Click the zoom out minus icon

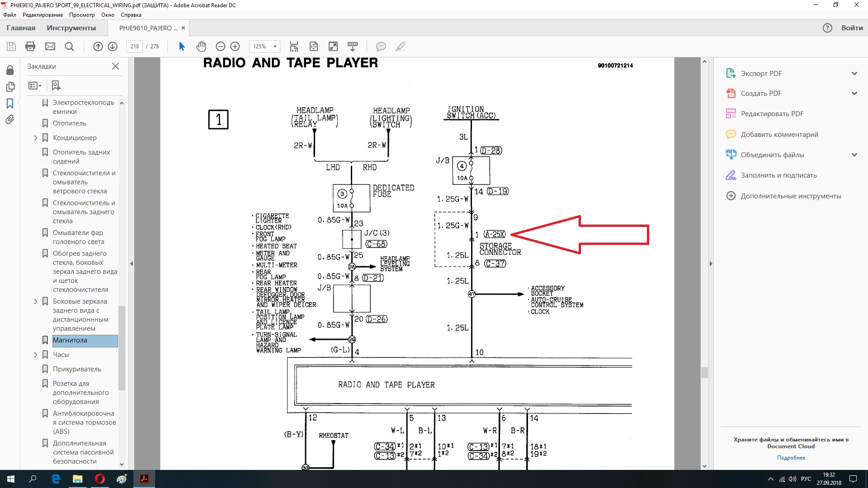[221, 47]
